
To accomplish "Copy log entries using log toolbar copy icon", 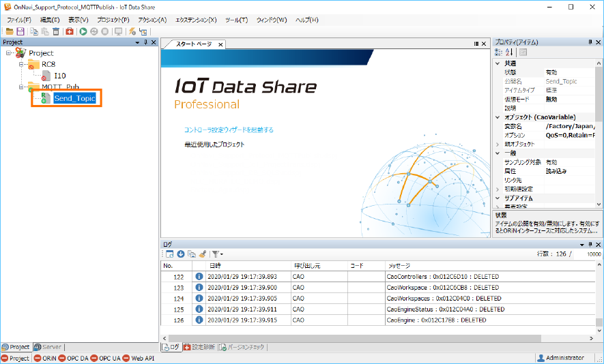I will 192,254.
